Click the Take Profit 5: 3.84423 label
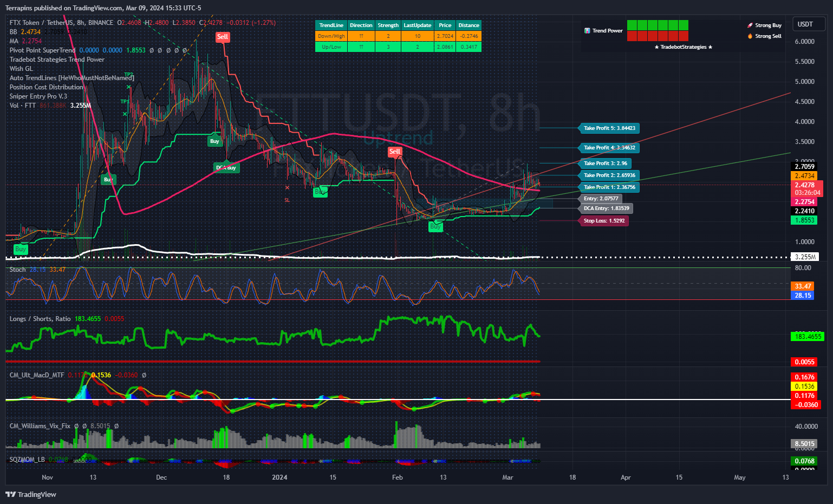Viewport: 833px width, 504px height. (x=609, y=128)
